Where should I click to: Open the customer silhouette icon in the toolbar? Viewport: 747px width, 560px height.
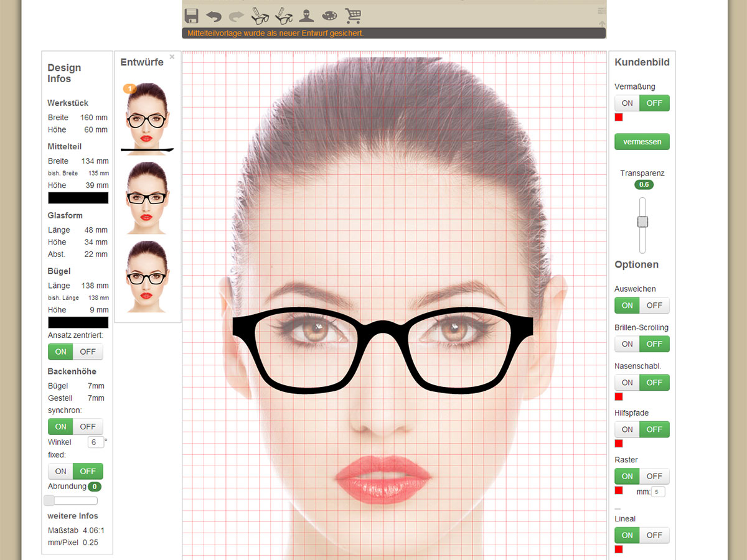pyautogui.click(x=306, y=16)
